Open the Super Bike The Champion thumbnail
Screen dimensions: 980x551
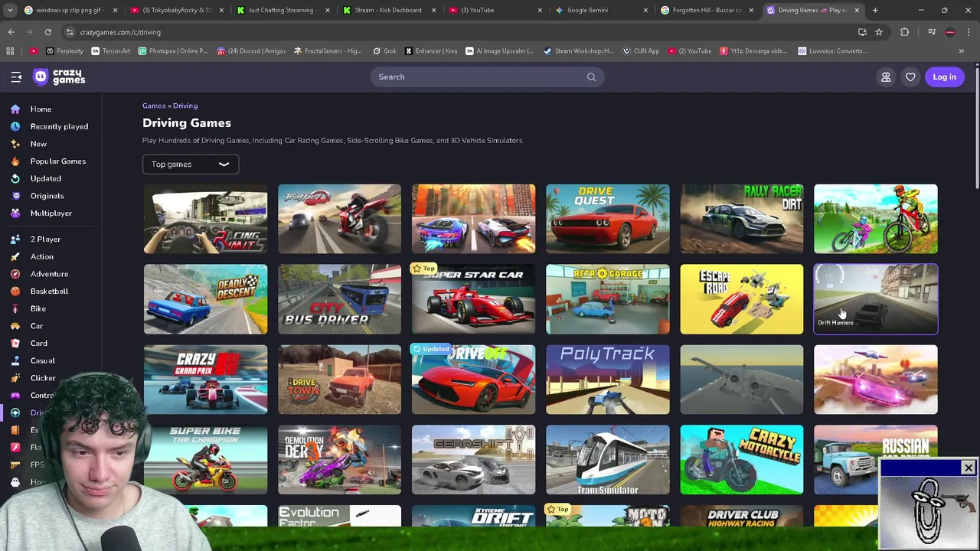click(x=205, y=460)
